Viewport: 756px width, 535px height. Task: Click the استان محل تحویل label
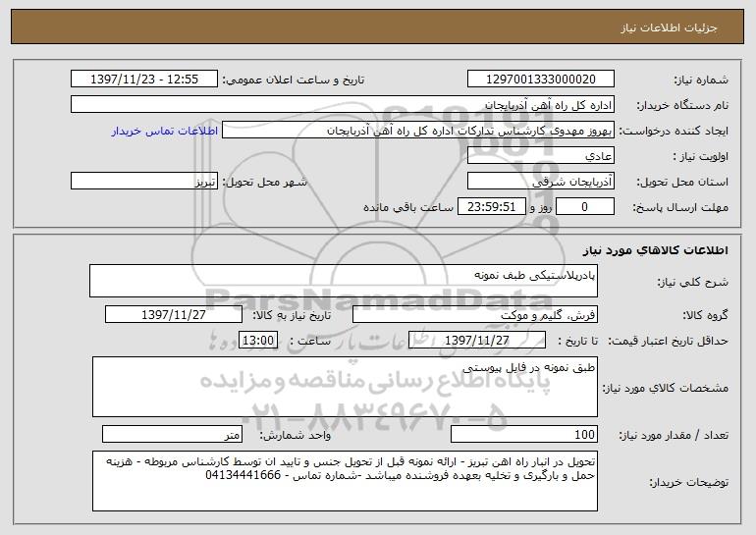682,183
